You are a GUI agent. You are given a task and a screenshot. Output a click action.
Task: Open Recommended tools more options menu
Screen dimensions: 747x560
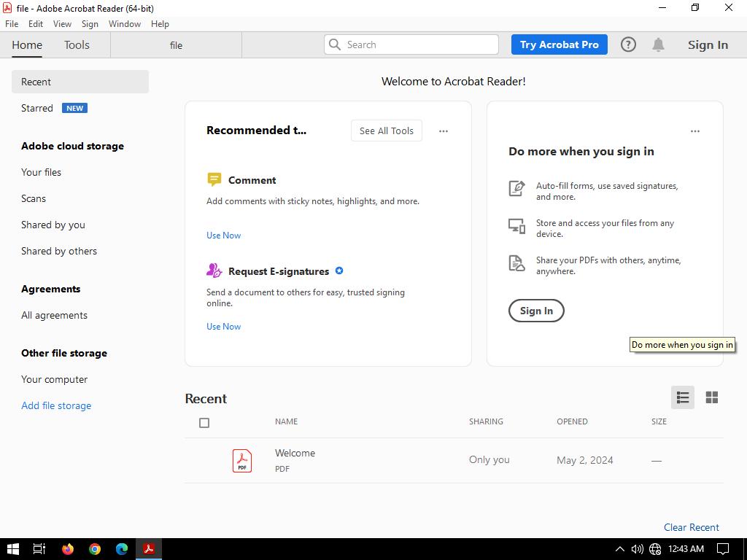click(443, 131)
